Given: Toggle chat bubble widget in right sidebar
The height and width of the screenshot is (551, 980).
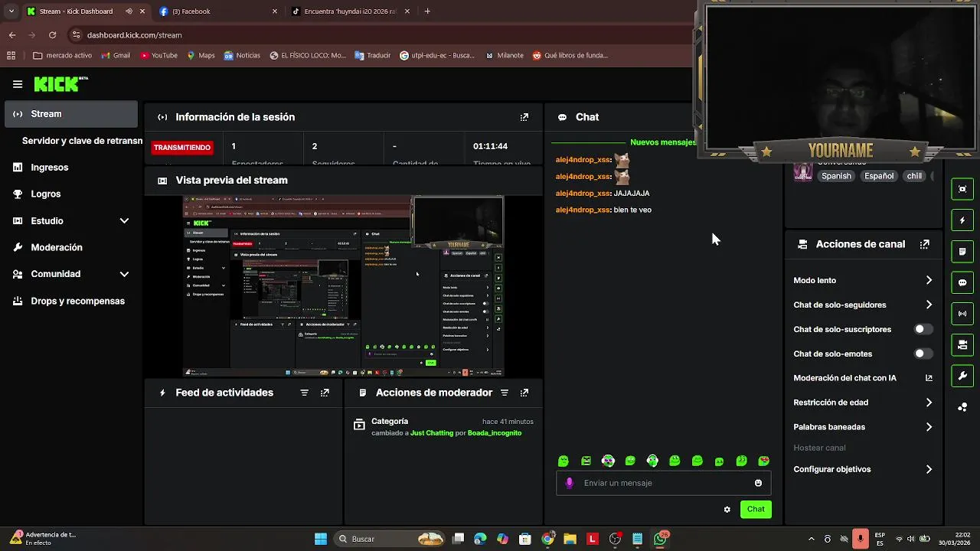Looking at the screenshot, I should click(x=962, y=282).
